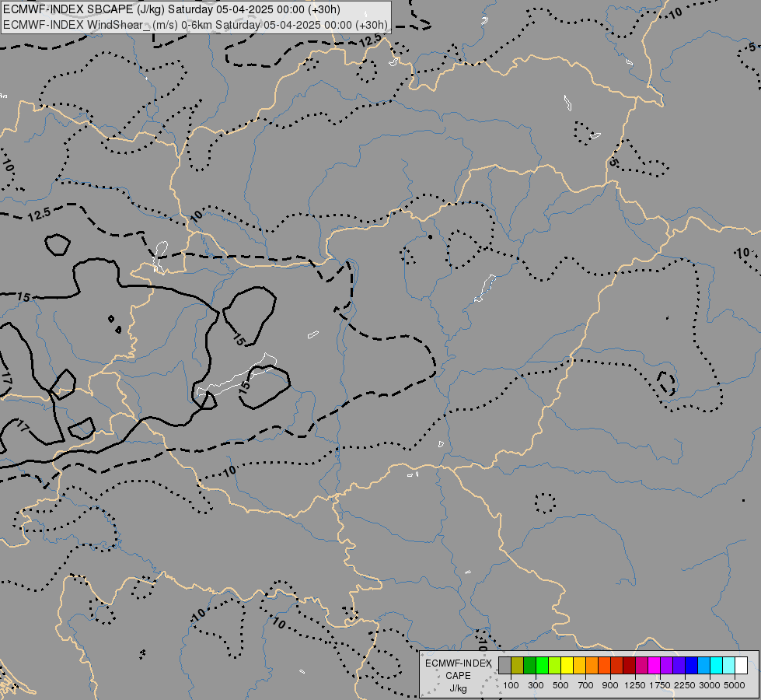Pick the bright cyan legend swatch
This screenshot has width=761, height=700.
716,665
